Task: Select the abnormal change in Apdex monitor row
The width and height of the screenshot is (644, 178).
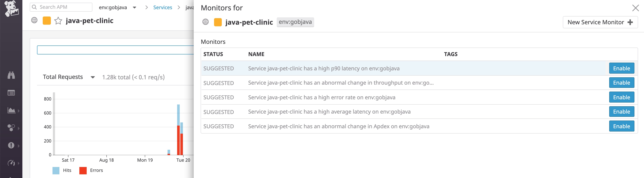Action: click(x=339, y=126)
